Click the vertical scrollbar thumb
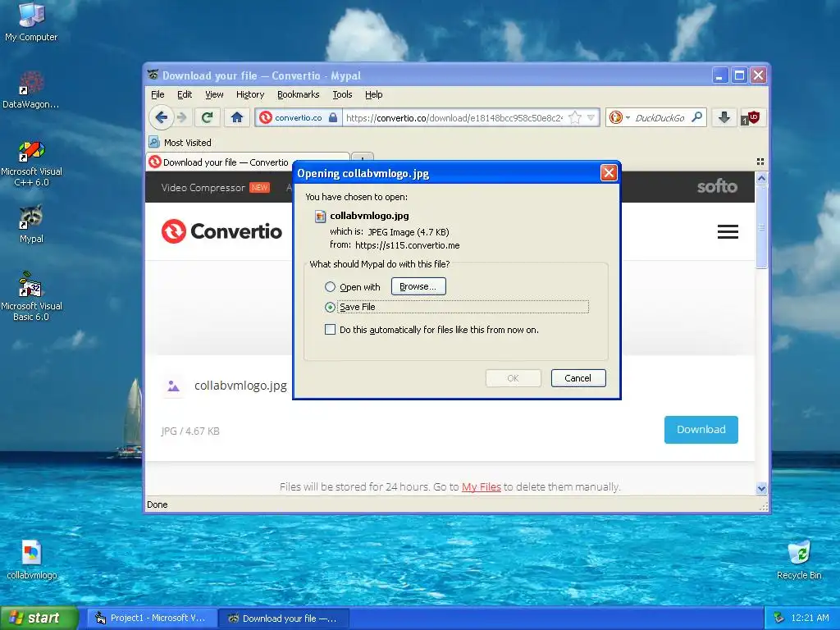 (761, 226)
